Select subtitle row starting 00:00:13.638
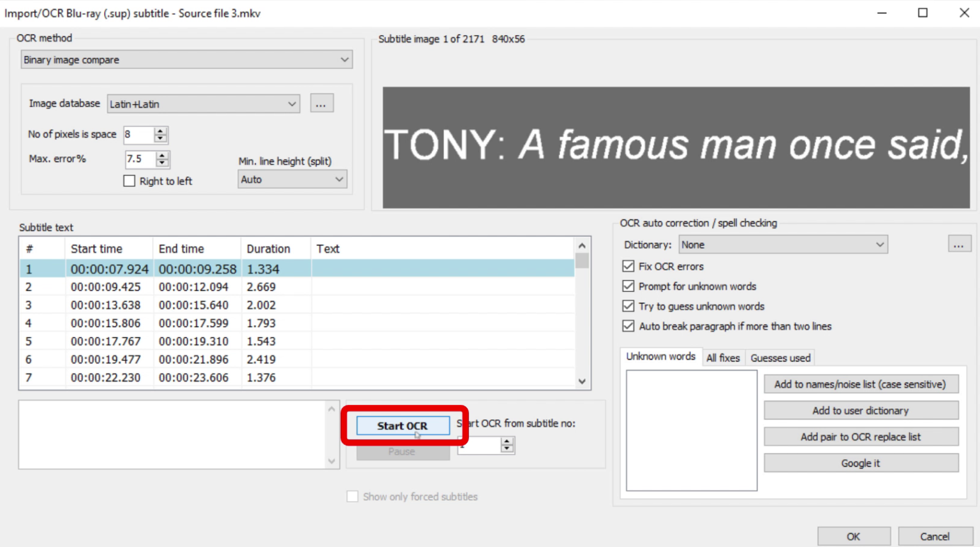980x547 pixels. (x=297, y=305)
